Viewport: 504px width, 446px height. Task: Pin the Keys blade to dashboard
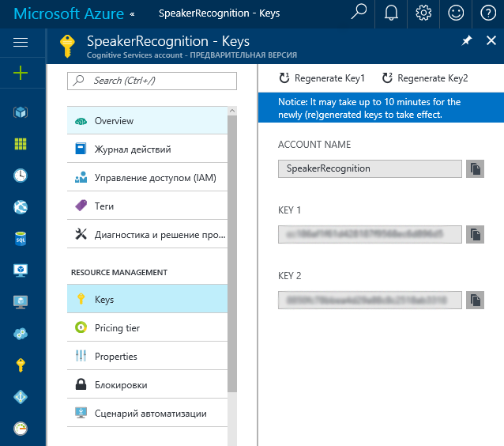pyautogui.click(x=467, y=41)
